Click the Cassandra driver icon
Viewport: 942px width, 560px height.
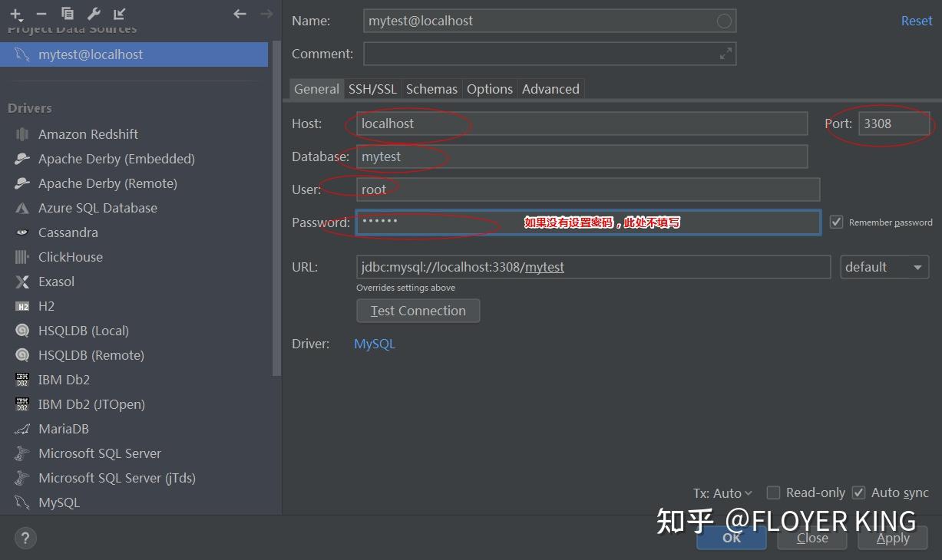pos(21,232)
